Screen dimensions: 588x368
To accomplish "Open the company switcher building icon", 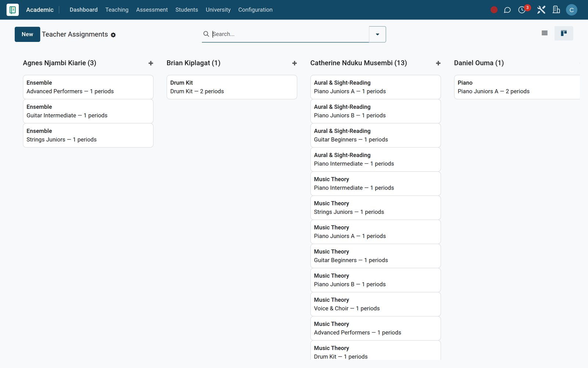I will (x=556, y=10).
